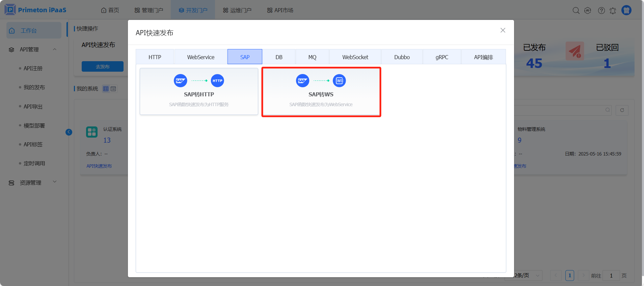Click the refresh icon beside search box

pyautogui.click(x=622, y=110)
